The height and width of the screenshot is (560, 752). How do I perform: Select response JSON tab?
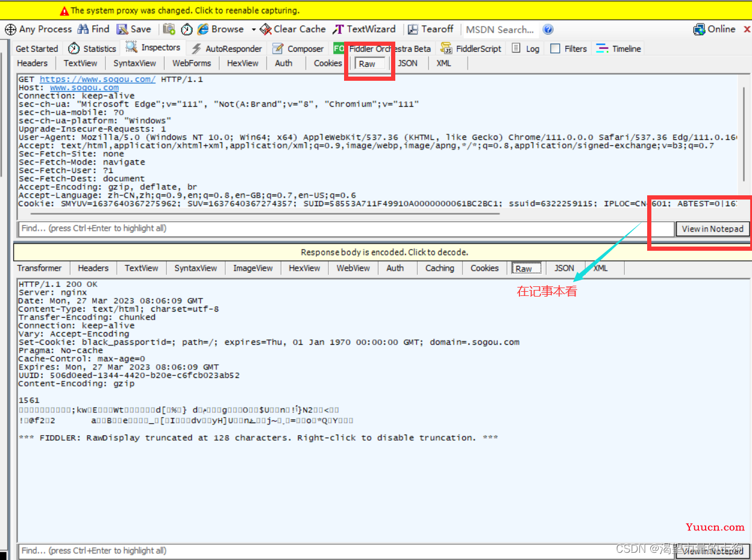(x=565, y=268)
